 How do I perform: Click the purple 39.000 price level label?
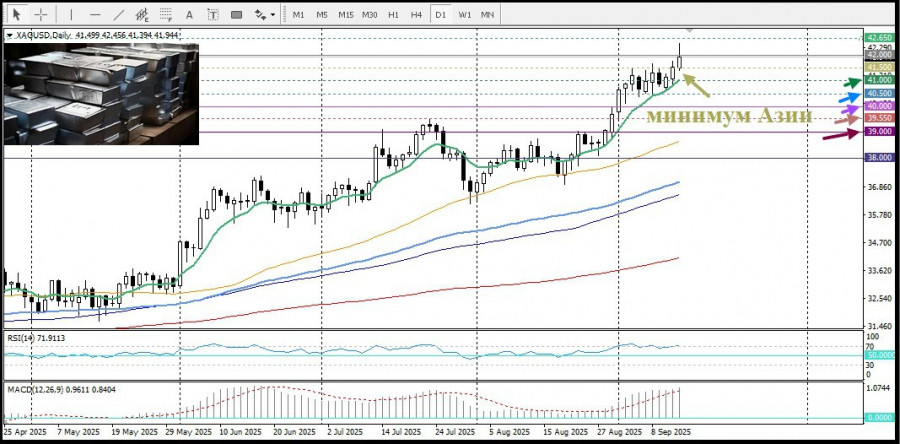[x=879, y=132]
